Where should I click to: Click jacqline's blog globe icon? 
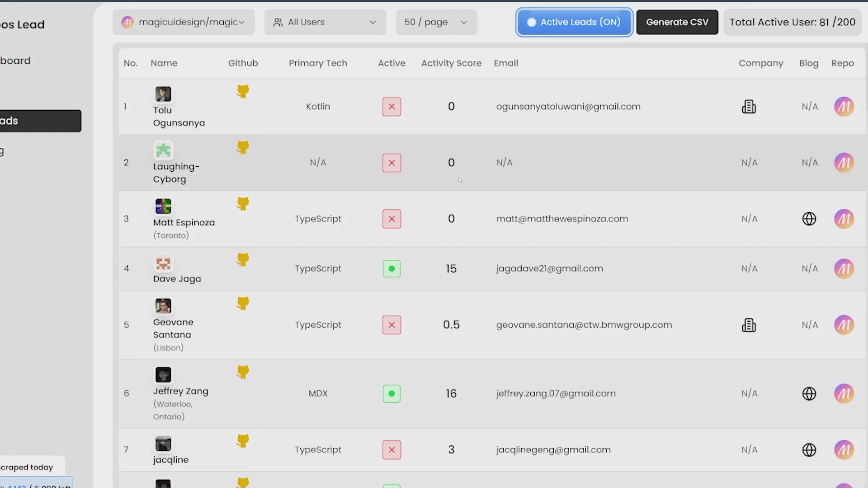(809, 450)
